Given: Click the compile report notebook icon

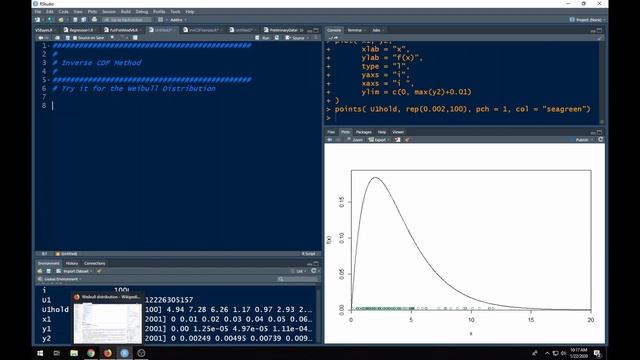Looking at the screenshot, I should (x=135, y=38).
